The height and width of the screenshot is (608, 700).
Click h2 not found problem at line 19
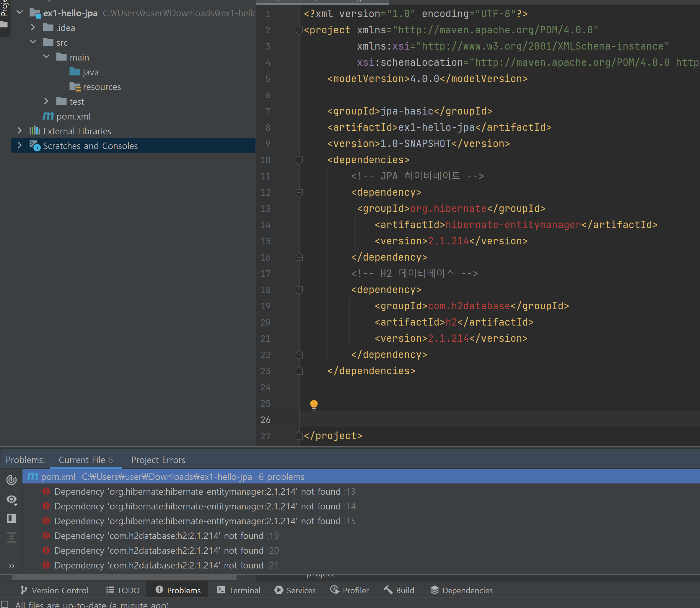(167, 535)
